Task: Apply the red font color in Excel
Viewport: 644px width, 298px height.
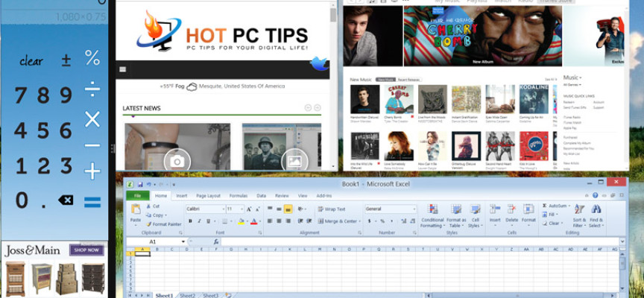Action: pos(253,222)
